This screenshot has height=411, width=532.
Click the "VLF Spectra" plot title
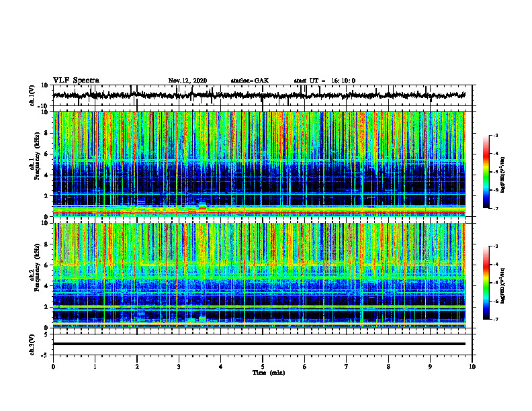pos(76,81)
